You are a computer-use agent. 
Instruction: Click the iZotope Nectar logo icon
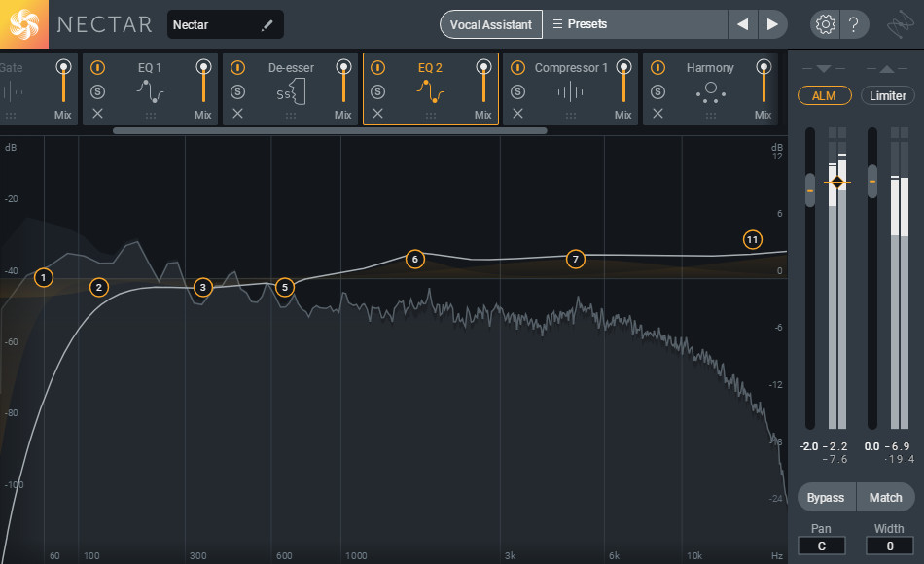point(24,24)
